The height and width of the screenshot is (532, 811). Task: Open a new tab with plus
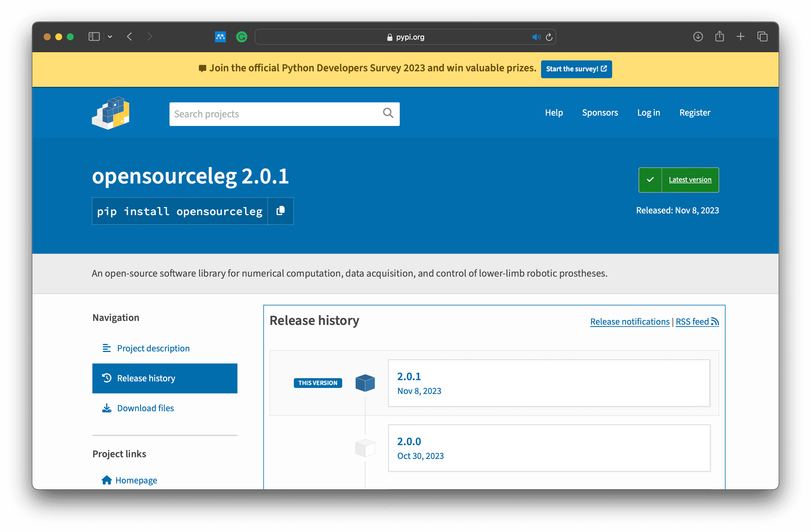pos(740,37)
